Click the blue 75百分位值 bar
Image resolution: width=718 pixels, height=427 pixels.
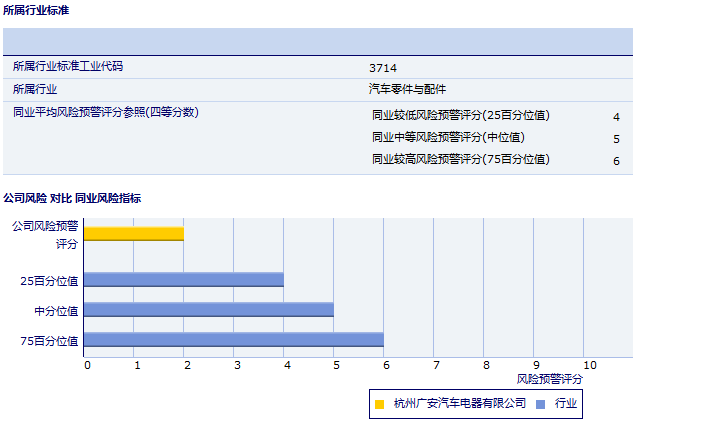234,340
